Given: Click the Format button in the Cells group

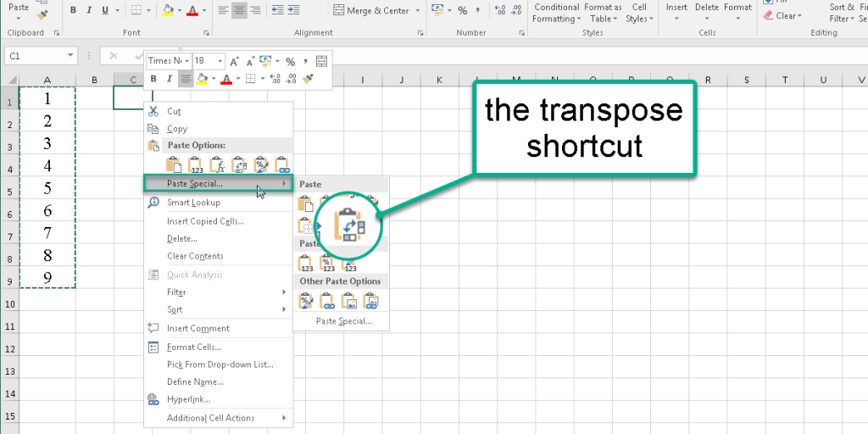Looking at the screenshot, I should 738,12.
